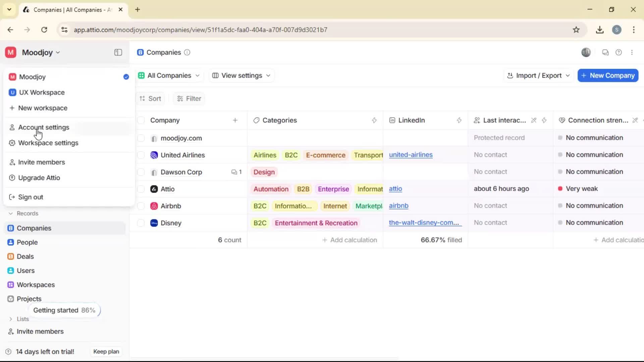Expand the Lists section
644x362 pixels.
(19, 319)
